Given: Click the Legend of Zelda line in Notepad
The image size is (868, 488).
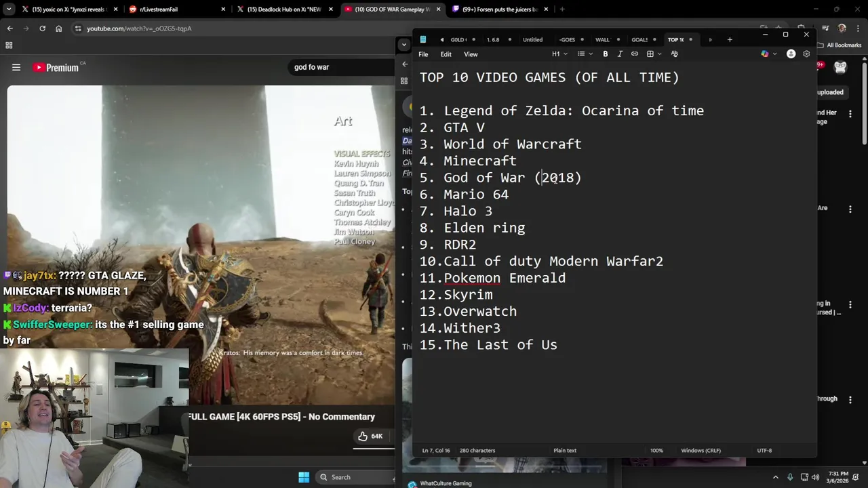Looking at the screenshot, I should (x=561, y=110).
